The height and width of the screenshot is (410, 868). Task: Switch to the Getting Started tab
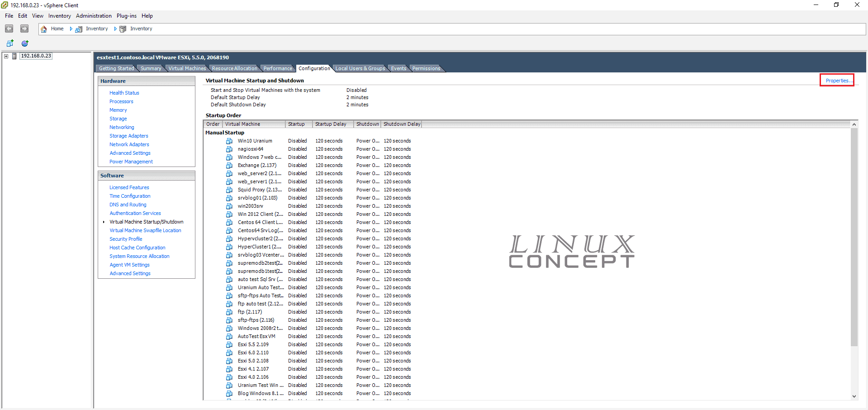tap(116, 68)
